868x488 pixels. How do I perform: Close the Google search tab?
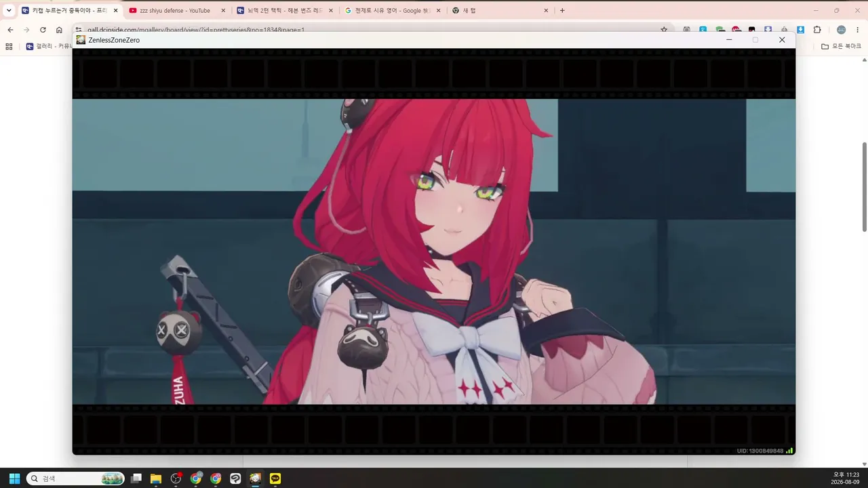coord(439,11)
